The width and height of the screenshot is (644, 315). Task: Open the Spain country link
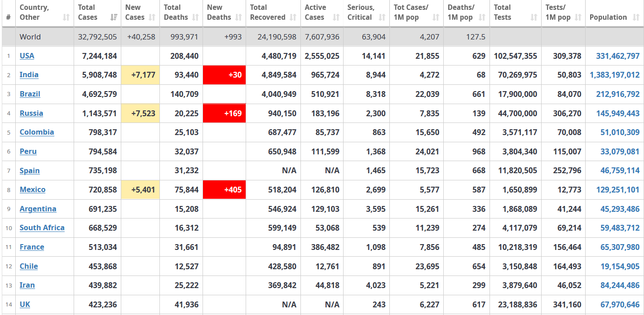[x=30, y=171]
